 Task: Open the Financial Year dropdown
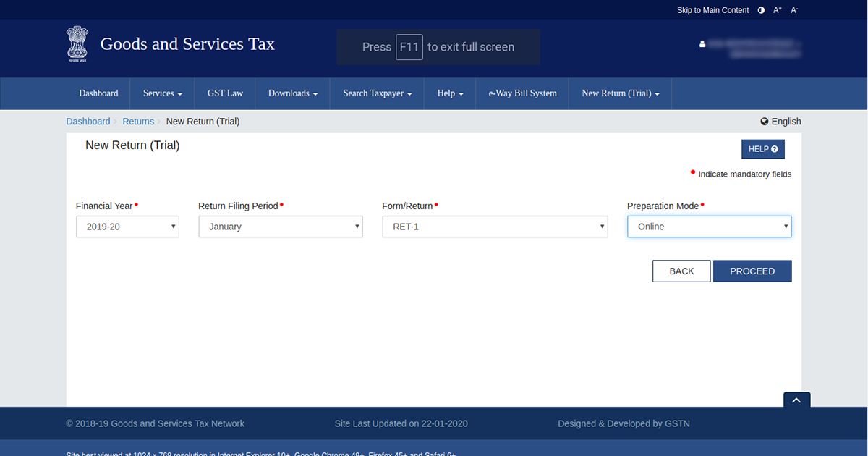[x=127, y=227]
